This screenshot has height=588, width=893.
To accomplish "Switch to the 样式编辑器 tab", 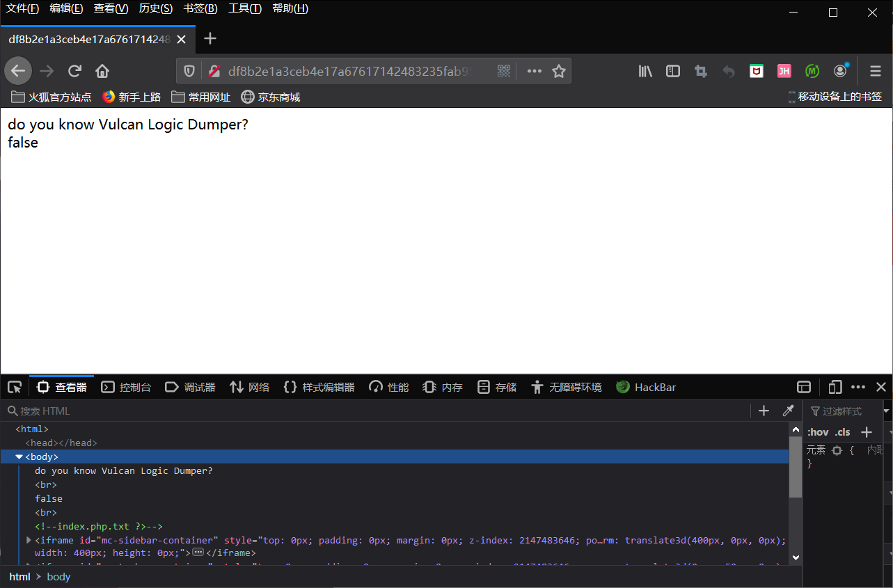I will [319, 387].
